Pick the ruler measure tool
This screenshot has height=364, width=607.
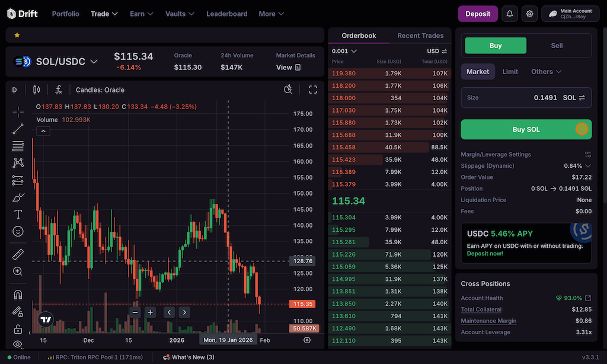(x=18, y=254)
